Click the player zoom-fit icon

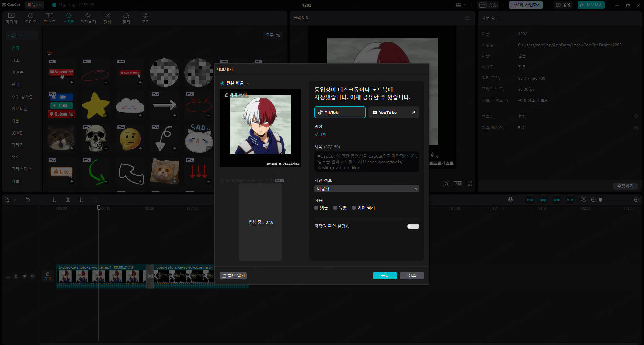[446, 184]
